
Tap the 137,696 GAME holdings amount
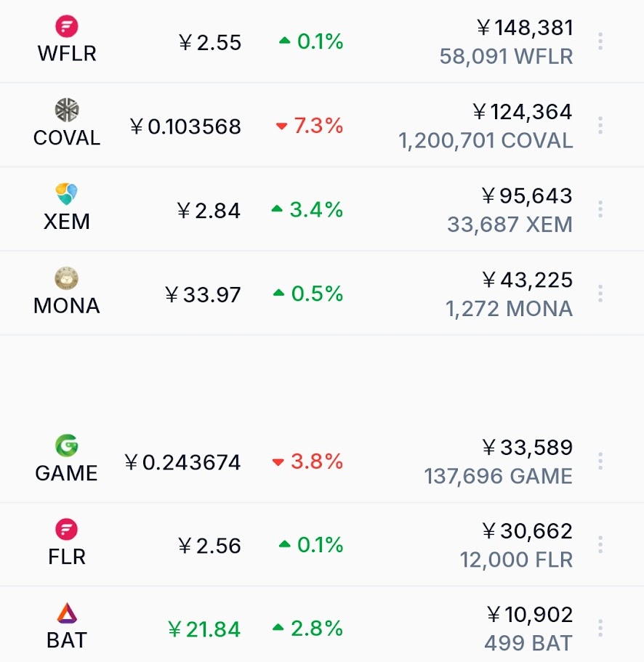click(499, 476)
